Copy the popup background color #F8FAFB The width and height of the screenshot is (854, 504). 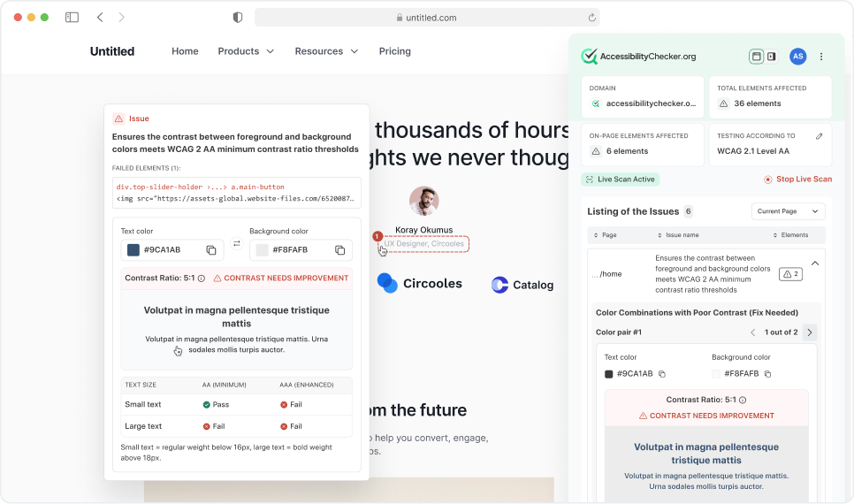click(x=339, y=250)
